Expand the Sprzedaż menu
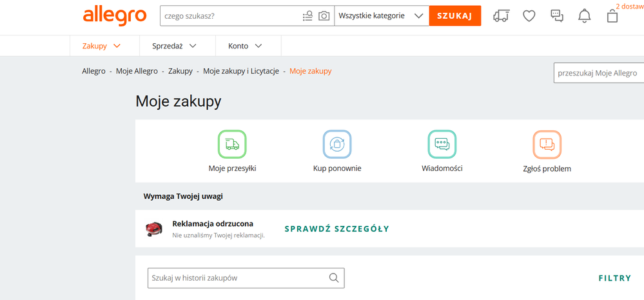 174,46
